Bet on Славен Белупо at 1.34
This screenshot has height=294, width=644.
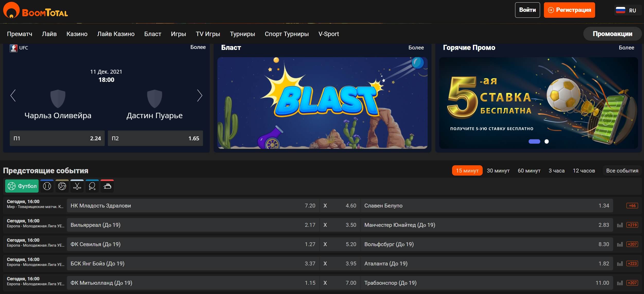[x=487, y=205]
